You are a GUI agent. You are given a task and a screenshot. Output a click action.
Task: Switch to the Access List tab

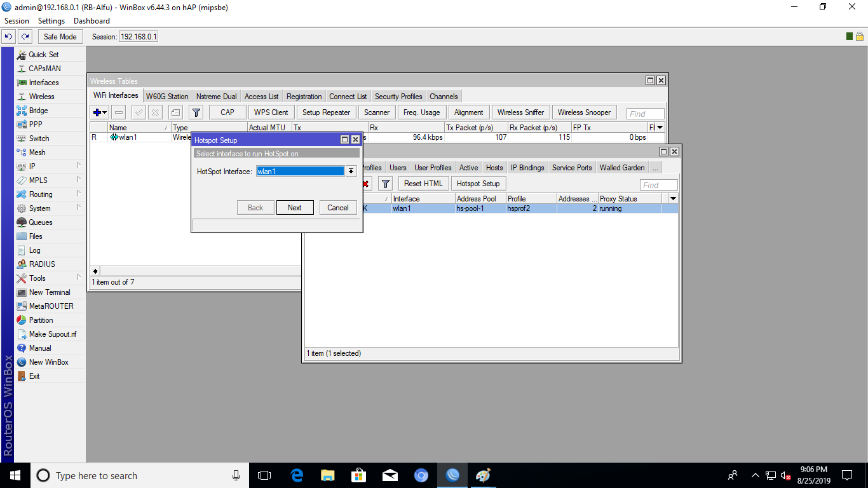(x=261, y=97)
